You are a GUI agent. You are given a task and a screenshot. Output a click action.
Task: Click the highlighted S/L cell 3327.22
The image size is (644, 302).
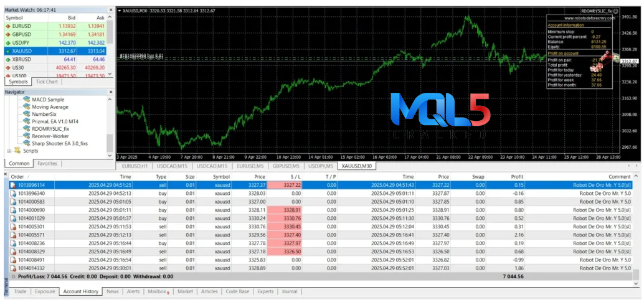pyautogui.click(x=285, y=185)
